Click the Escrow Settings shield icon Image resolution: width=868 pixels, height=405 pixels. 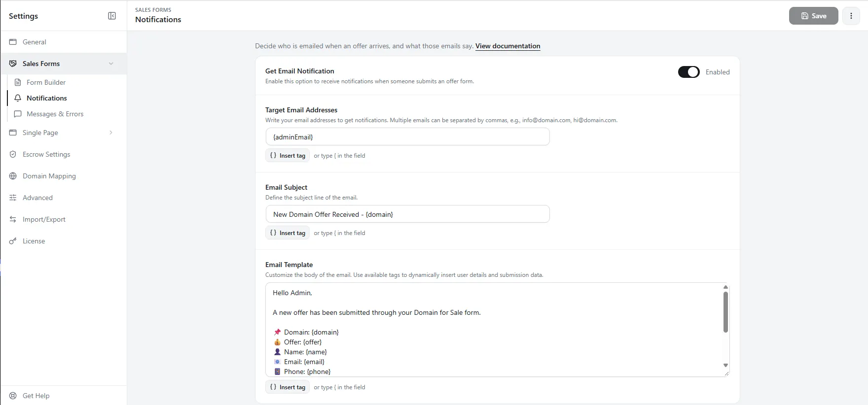tap(13, 154)
